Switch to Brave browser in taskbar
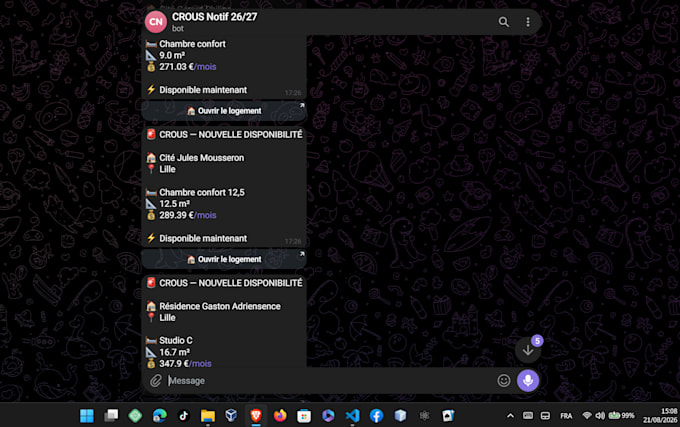This screenshot has width=680, height=427. [x=256, y=416]
